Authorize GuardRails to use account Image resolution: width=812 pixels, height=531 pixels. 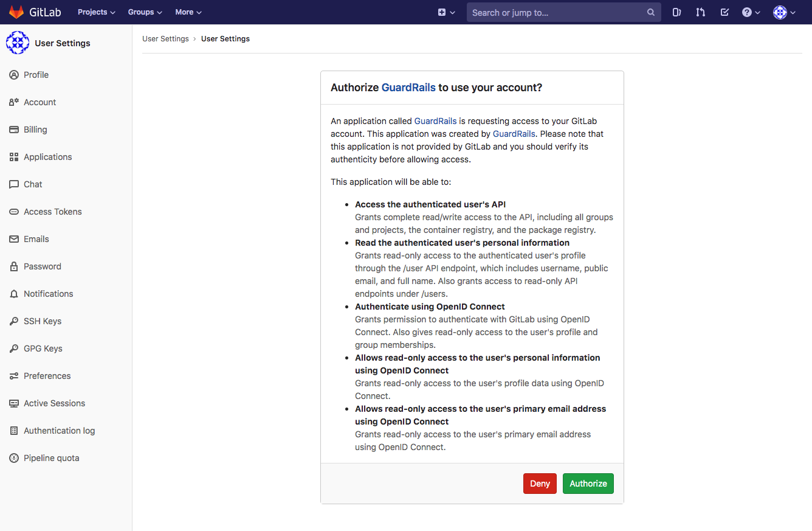(588, 484)
